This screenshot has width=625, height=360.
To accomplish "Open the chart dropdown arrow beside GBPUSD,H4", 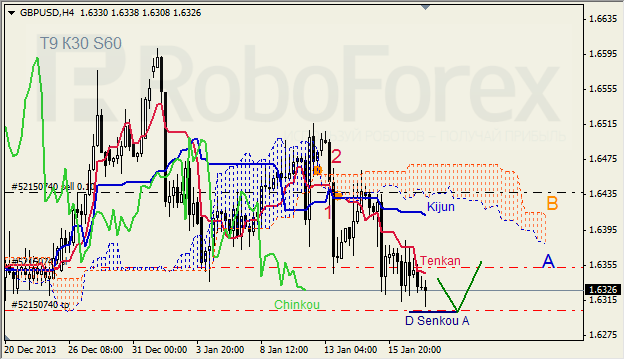I will point(11,13).
